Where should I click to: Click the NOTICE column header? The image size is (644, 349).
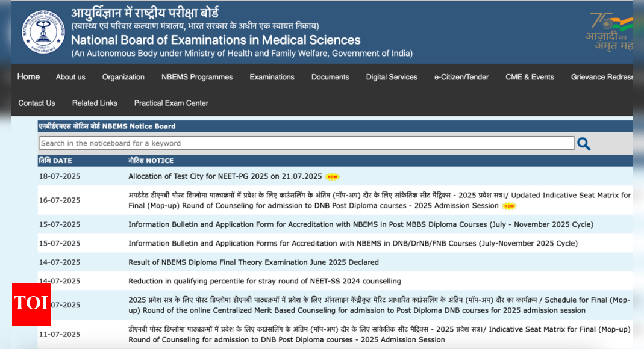pos(151,161)
